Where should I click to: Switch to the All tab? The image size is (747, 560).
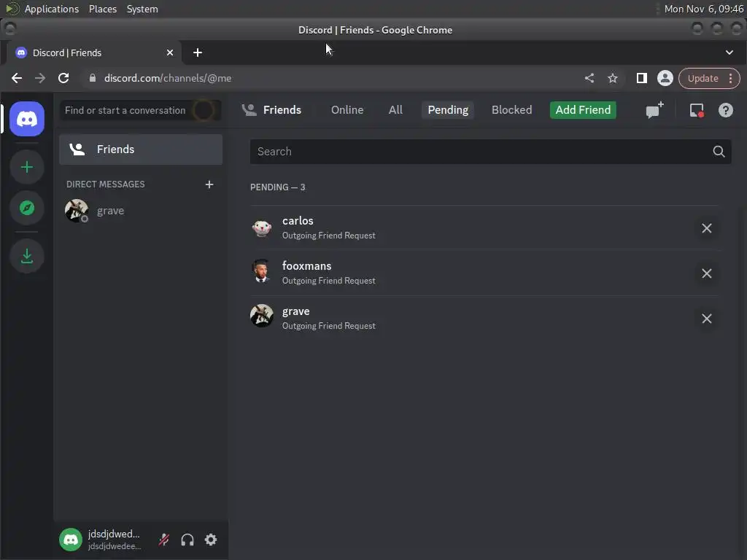pyautogui.click(x=395, y=110)
